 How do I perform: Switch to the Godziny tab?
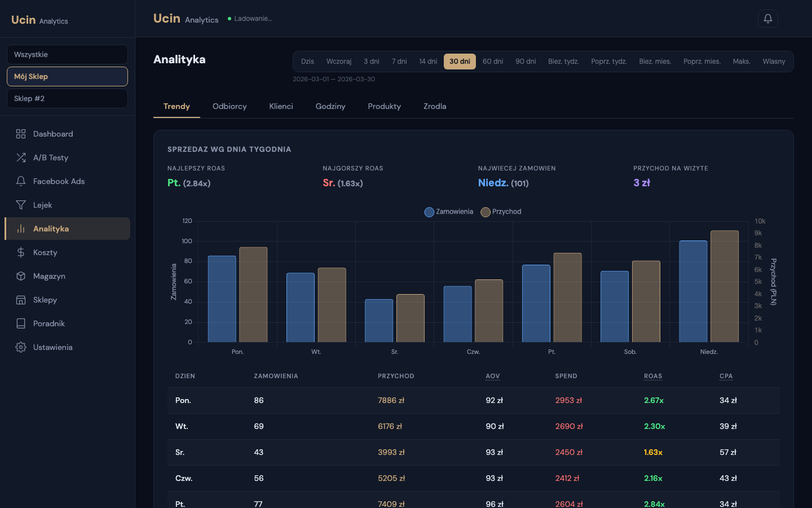(x=330, y=107)
